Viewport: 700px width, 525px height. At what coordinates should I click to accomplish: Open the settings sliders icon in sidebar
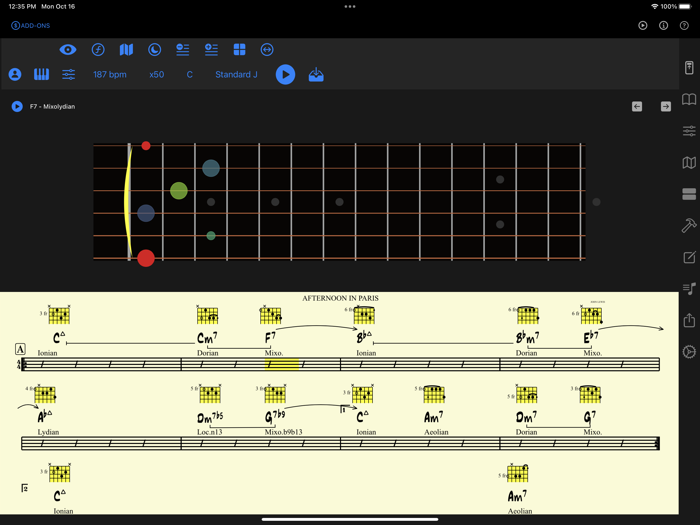pyautogui.click(x=689, y=131)
